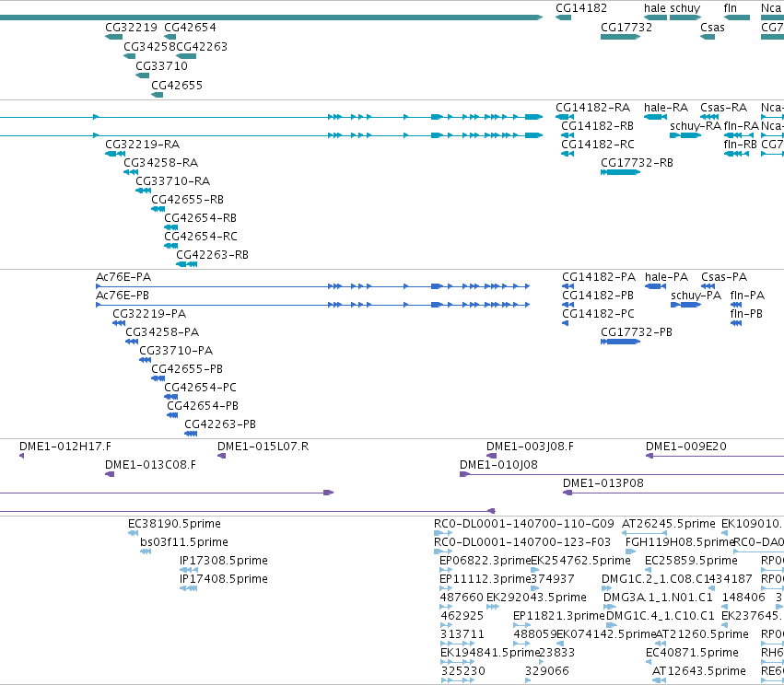Select protein CG42654-PB
Viewport: 784px width, 685px height.
(x=203, y=406)
